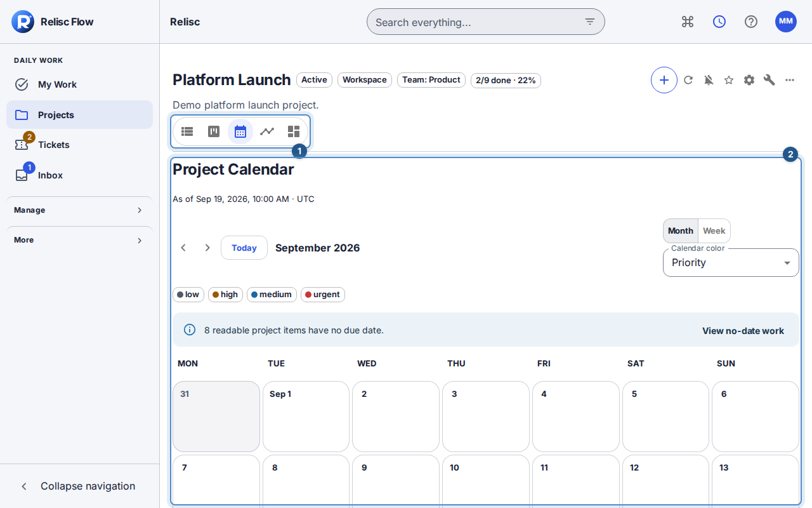
Task: Open project settings gear icon
Action: pos(749,80)
